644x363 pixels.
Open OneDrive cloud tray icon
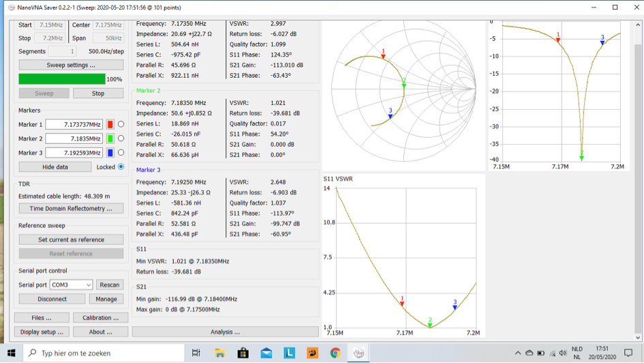pos(530,353)
